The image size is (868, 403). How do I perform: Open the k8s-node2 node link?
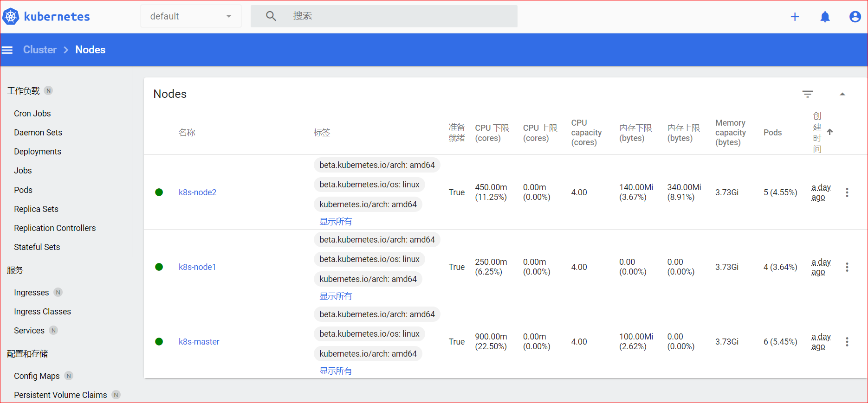pyautogui.click(x=198, y=192)
